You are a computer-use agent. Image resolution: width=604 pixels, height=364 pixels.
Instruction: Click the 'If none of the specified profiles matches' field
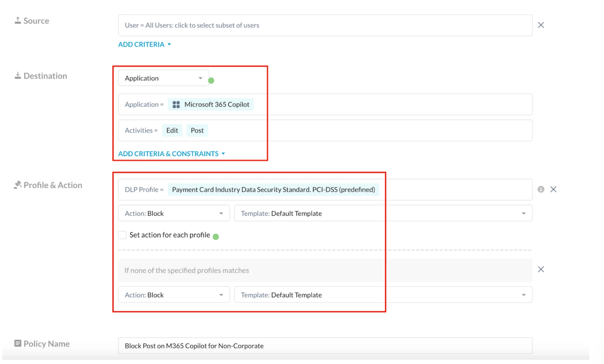pyautogui.click(x=325, y=270)
